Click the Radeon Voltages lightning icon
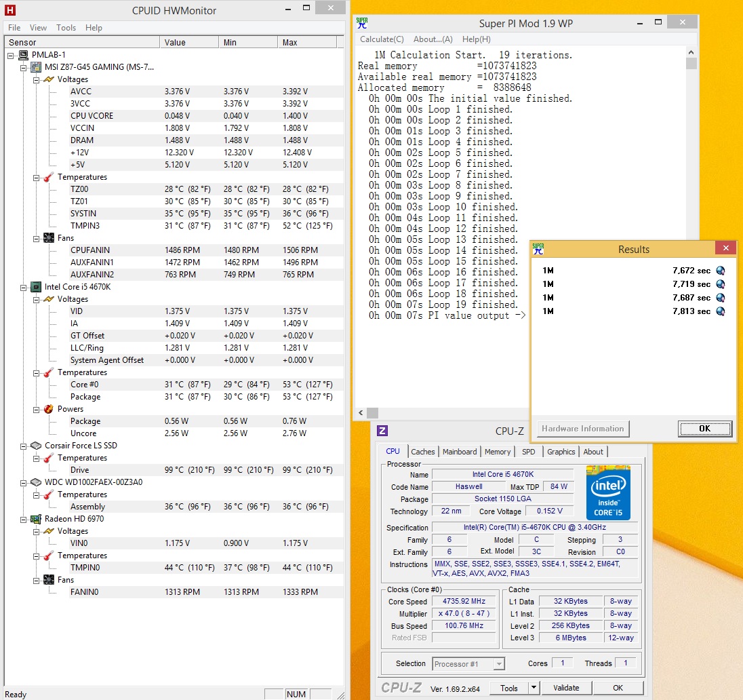The image size is (743, 700). pos(49,530)
